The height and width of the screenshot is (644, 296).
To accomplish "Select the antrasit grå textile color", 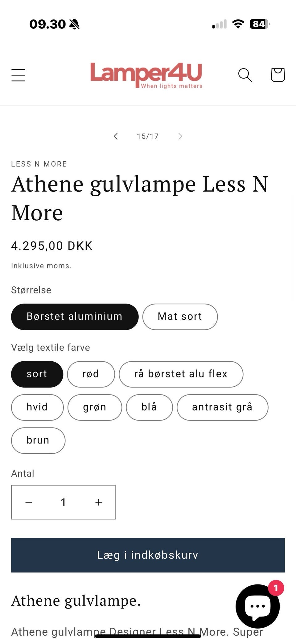I will (x=222, y=407).
